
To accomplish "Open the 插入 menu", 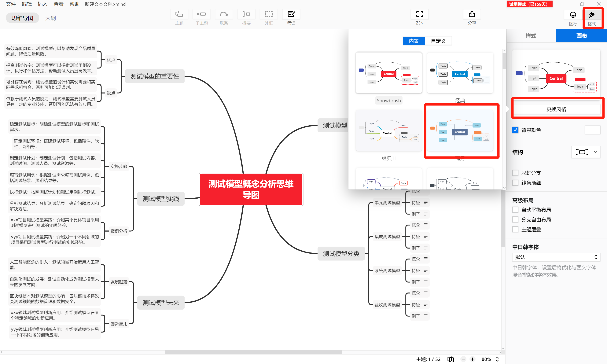I will tap(42, 4).
